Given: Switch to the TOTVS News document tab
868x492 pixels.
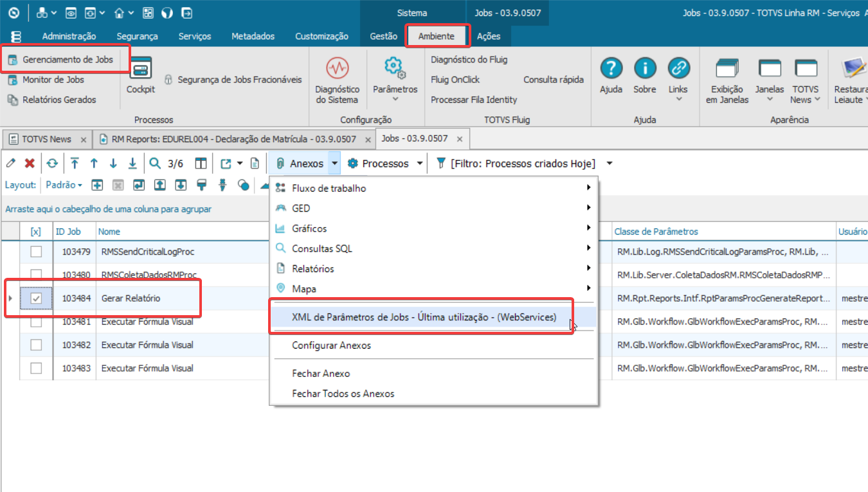Looking at the screenshot, I should pos(46,139).
